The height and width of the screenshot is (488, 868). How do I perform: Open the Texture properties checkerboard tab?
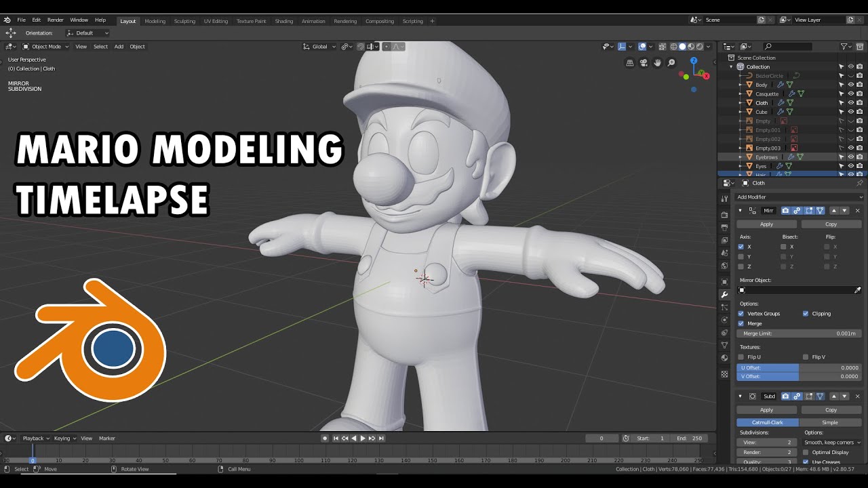point(724,374)
